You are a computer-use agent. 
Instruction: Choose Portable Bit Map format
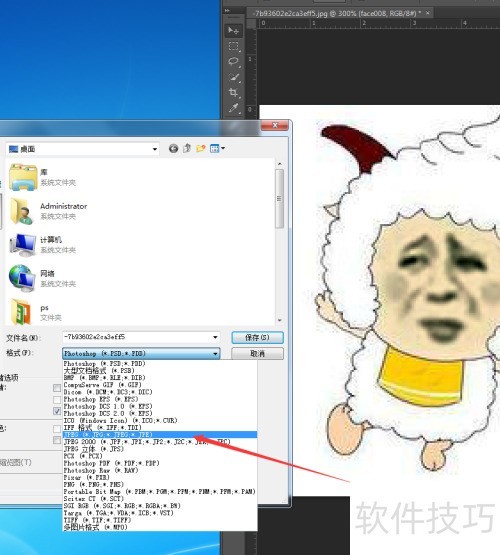point(160,492)
